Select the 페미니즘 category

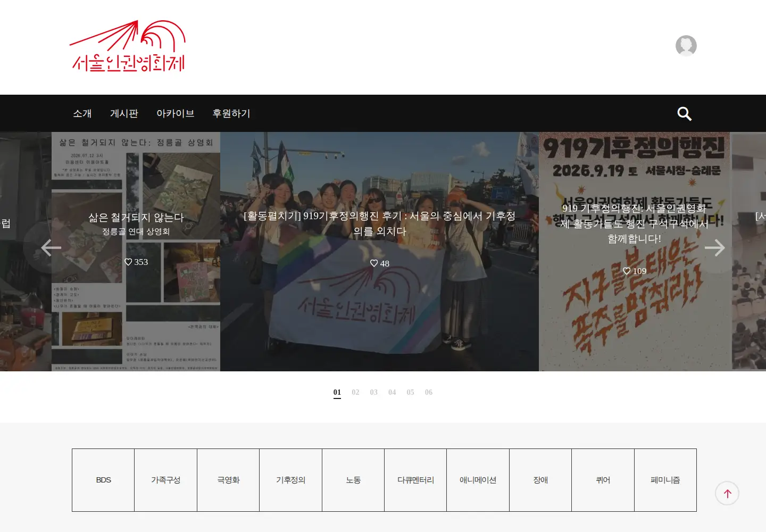tap(665, 480)
